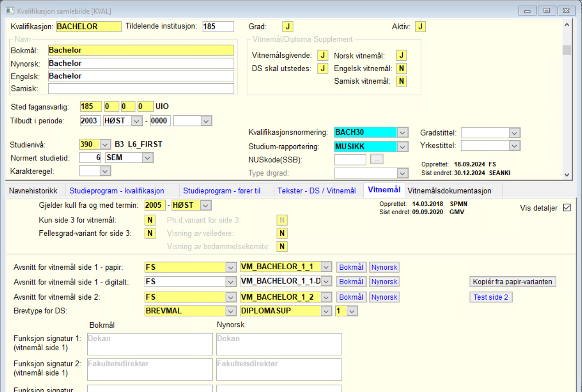Open the Kvalifikasjonsnormering BACH30 dropdown
This screenshot has height=392, width=582.
click(402, 132)
